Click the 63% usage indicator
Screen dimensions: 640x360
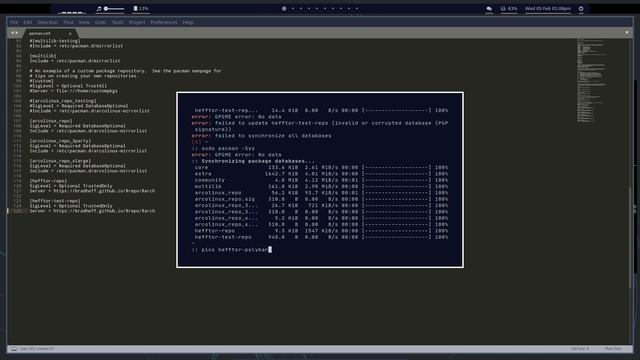[509, 9]
